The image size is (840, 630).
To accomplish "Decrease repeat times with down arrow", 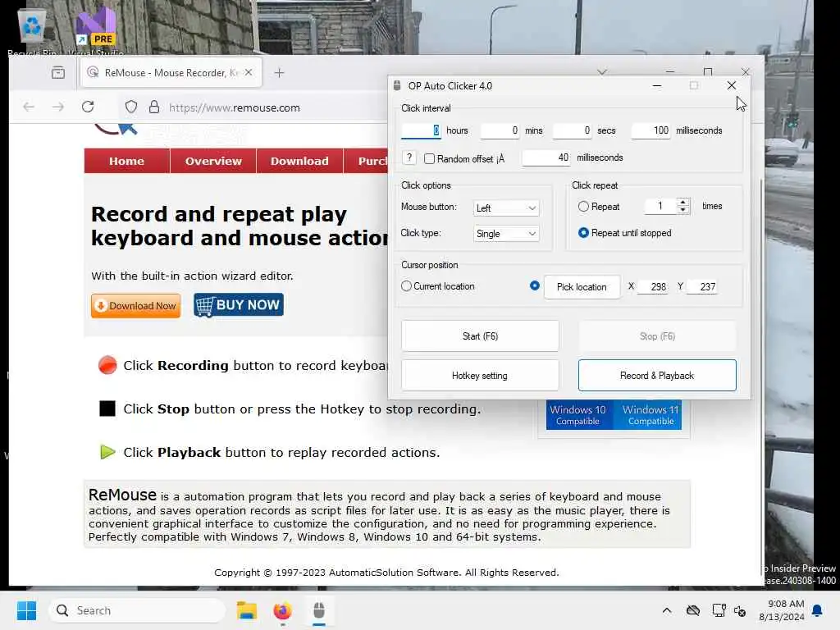I will click(682, 210).
